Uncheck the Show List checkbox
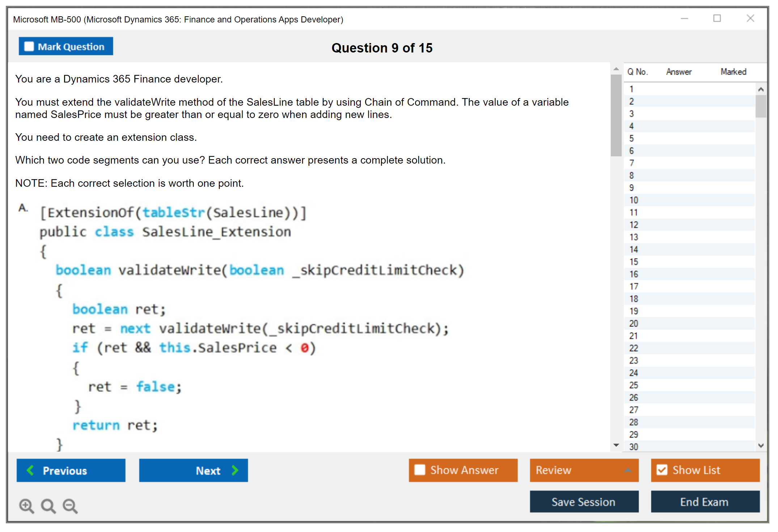778x532 pixels. pyautogui.click(x=662, y=470)
